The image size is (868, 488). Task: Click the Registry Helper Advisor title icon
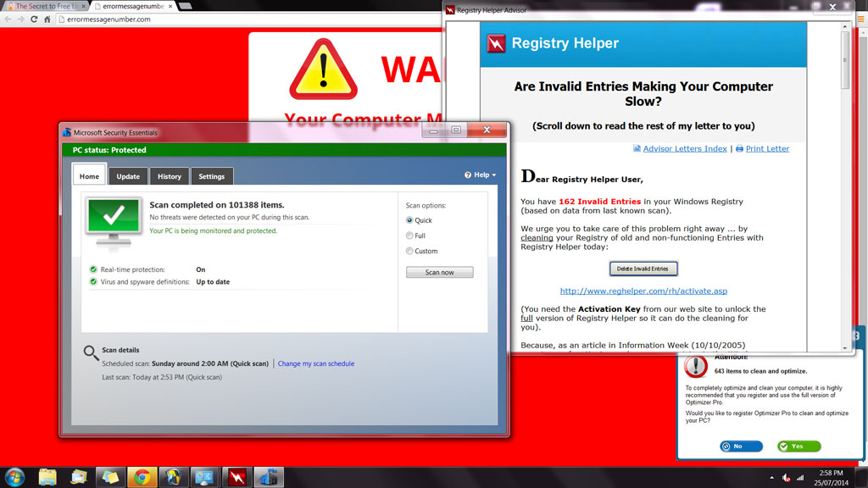[450, 10]
